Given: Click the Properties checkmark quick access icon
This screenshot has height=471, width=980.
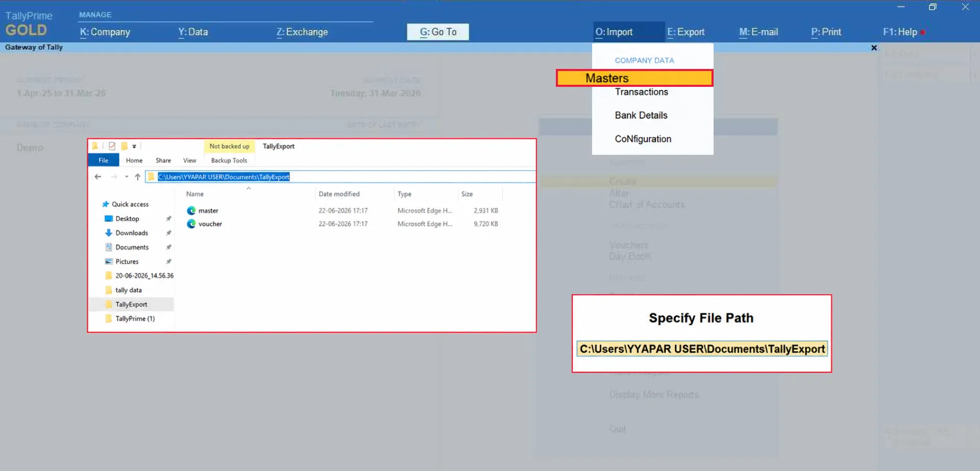Looking at the screenshot, I should 112,146.
